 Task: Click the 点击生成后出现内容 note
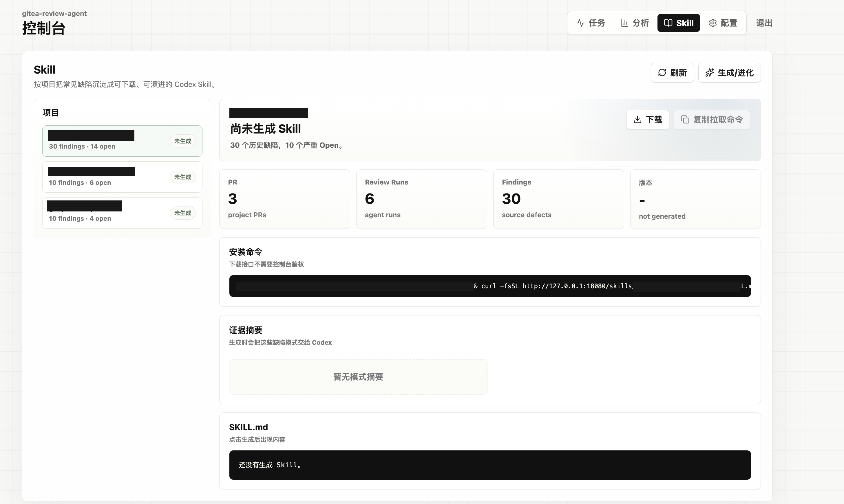(257, 439)
